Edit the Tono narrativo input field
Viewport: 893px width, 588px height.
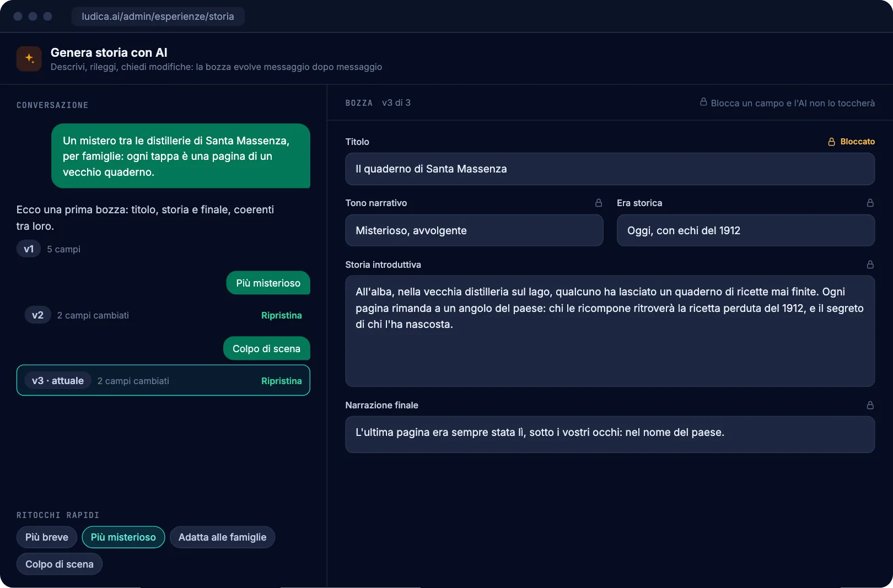point(474,230)
